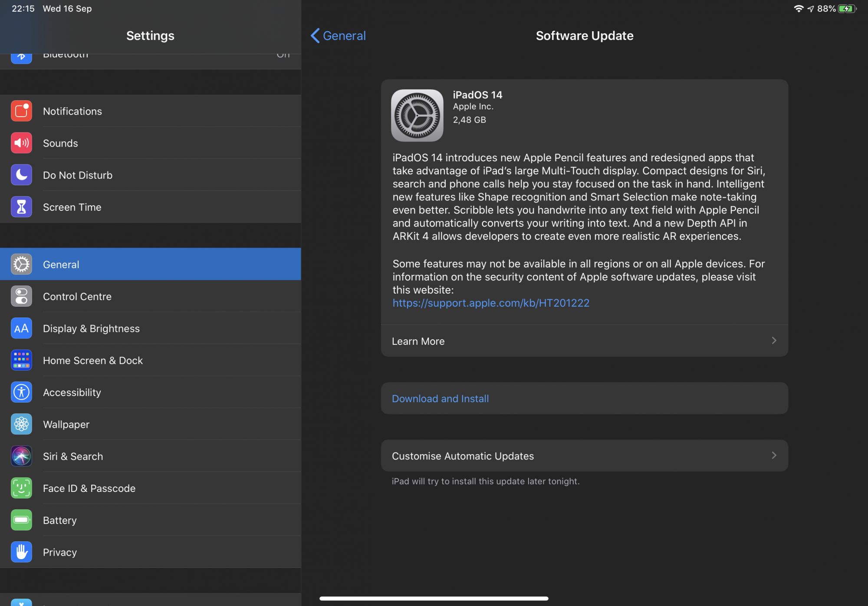
Task: Tap the Control Centre toggles icon
Action: coord(21,296)
